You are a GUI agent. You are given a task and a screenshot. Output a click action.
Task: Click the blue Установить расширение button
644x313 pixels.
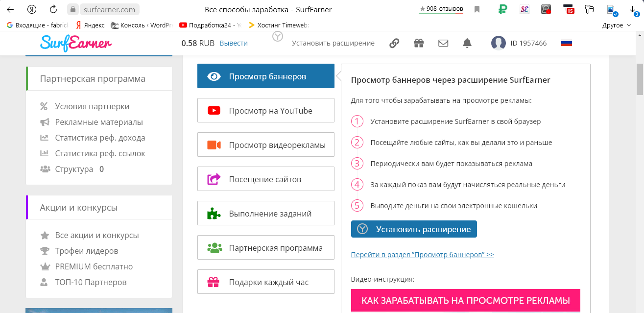tap(414, 229)
